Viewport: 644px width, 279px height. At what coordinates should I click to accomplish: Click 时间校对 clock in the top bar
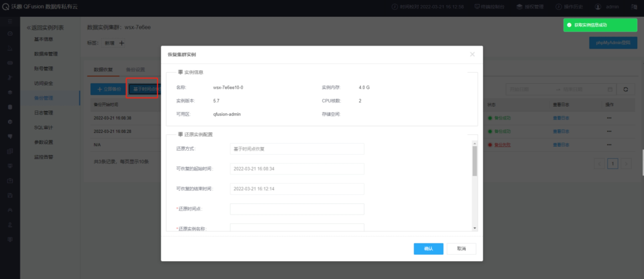[428, 7]
